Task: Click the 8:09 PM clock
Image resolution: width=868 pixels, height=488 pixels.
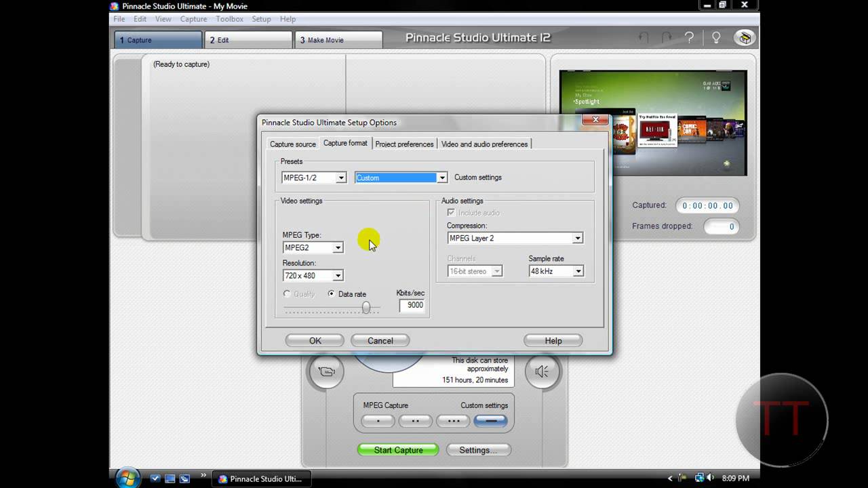Action: click(x=735, y=479)
